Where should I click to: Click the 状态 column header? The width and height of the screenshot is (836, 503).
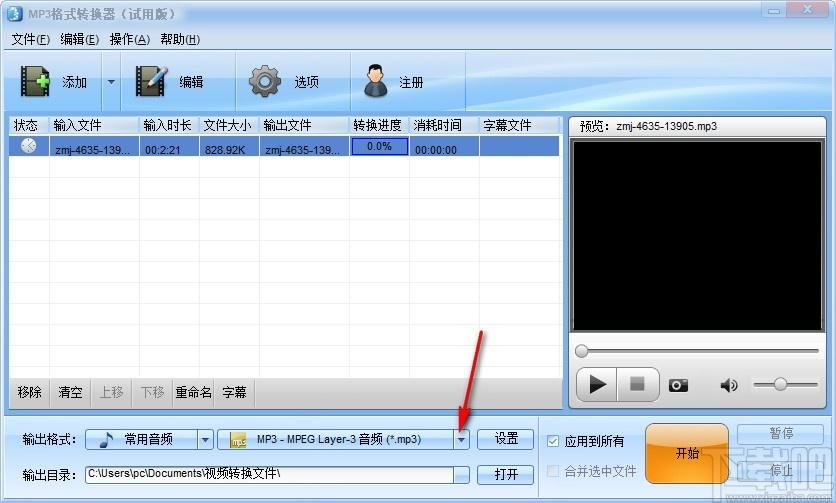coord(28,125)
